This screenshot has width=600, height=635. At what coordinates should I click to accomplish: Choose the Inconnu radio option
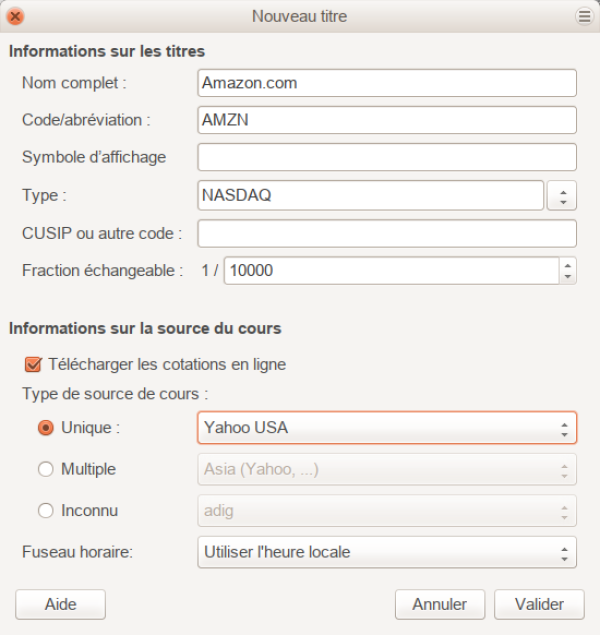(45, 510)
